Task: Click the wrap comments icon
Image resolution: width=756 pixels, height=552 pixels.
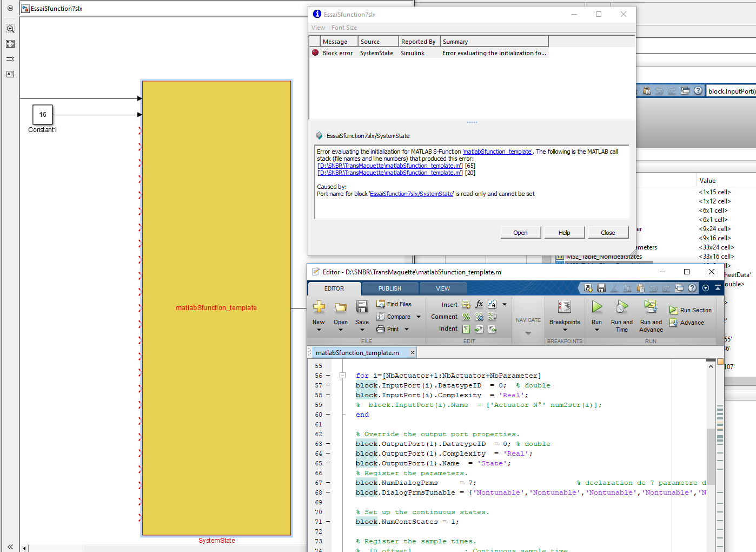Action: click(x=492, y=317)
